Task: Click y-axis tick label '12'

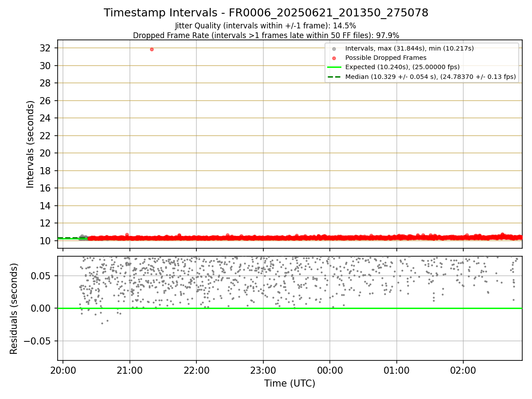Action: pos(46,223)
